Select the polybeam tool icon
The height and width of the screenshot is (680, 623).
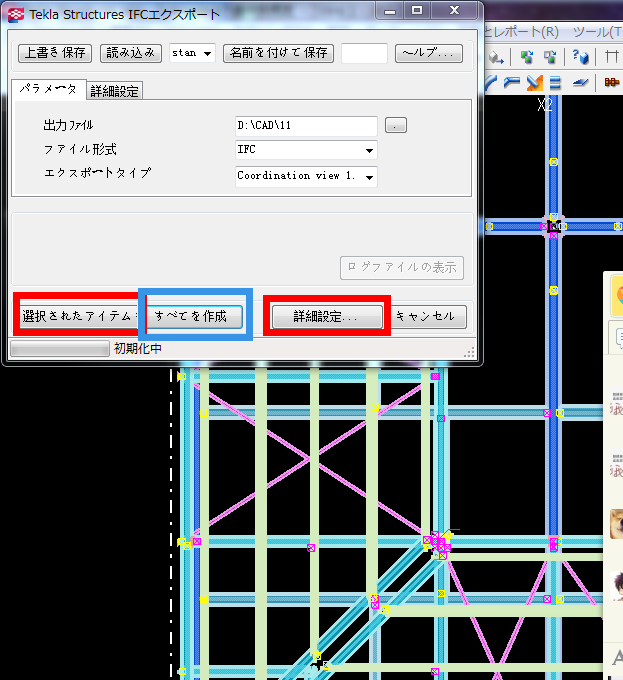point(512,83)
